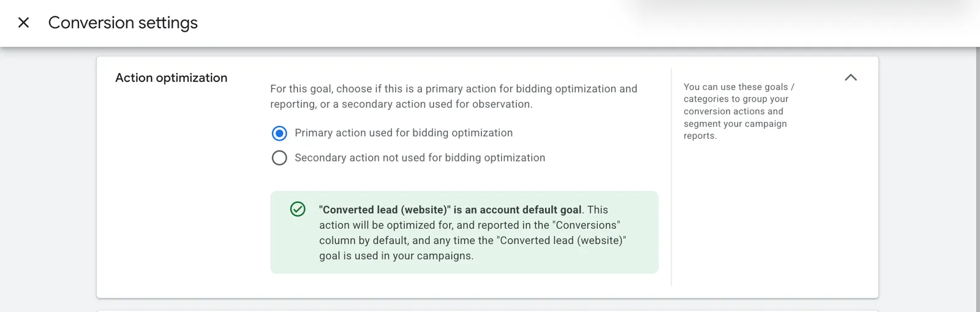Viewport: 980px width, 312px height.
Task: Click the primary or secondary action description paragraph
Action: 454,96
